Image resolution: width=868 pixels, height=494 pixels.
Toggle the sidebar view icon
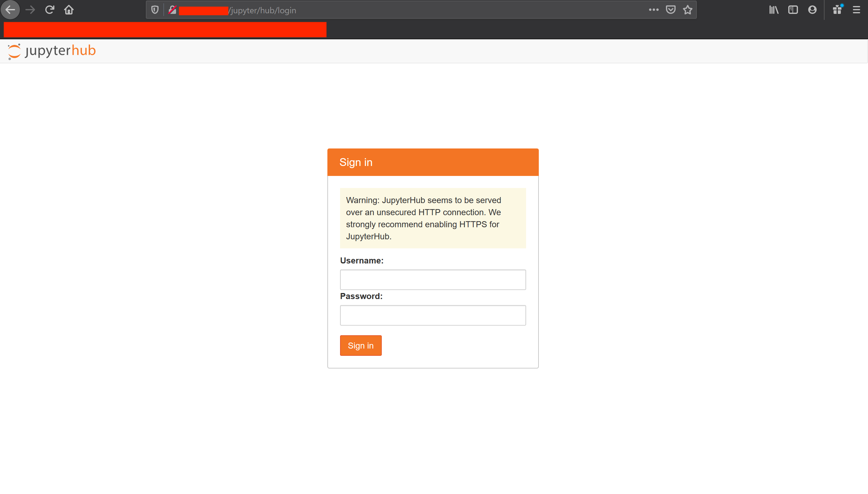(x=792, y=10)
